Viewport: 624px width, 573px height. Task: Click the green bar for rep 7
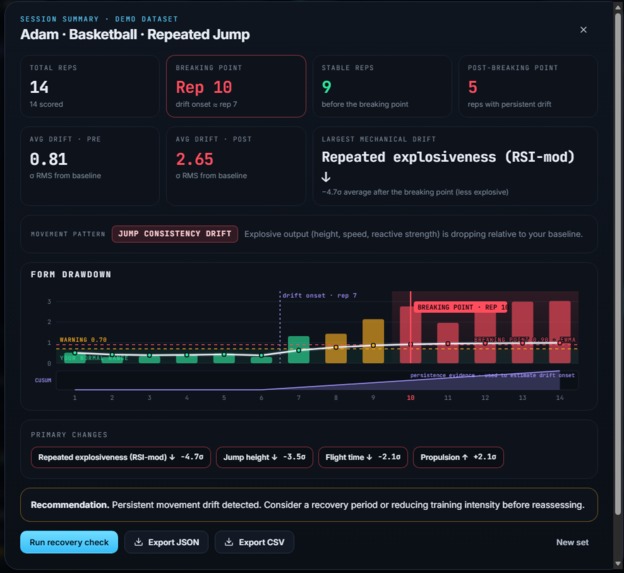click(298, 350)
